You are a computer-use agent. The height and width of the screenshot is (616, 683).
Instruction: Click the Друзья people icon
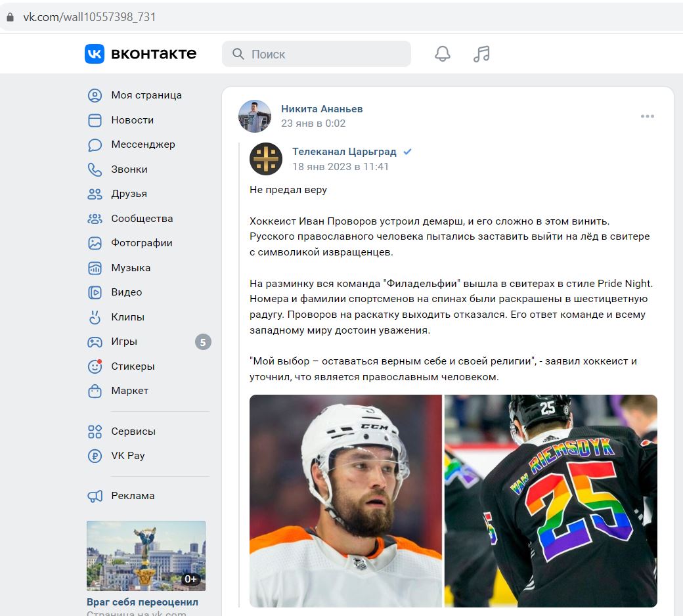95,194
